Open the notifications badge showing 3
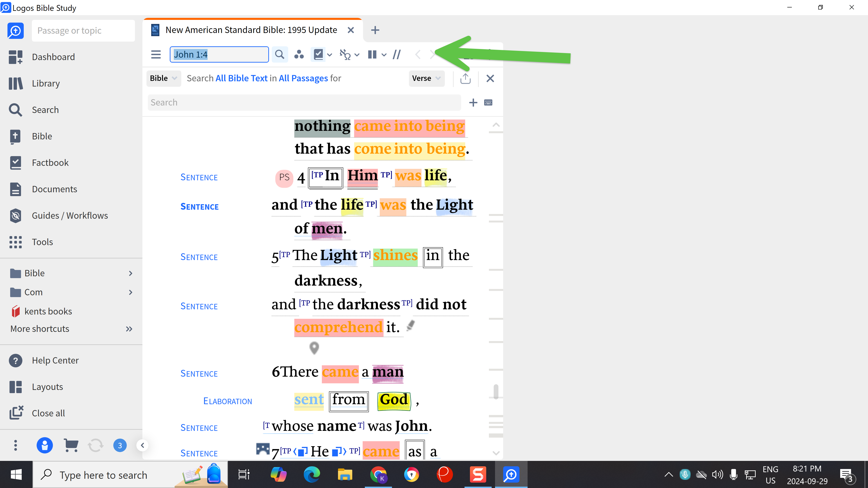Viewport: 868px width, 488px height. click(120, 445)
